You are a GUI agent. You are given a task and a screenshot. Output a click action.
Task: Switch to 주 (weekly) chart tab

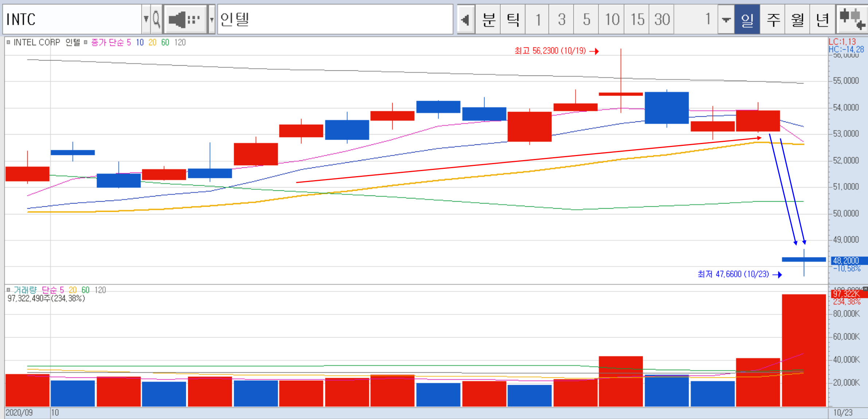click(x=772, y=19)
